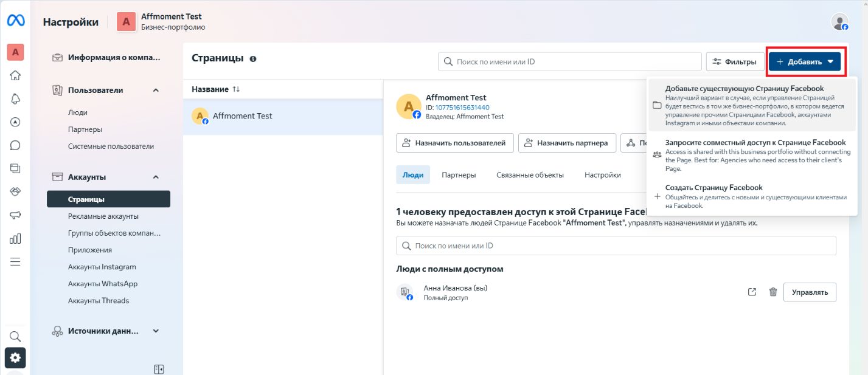Open notifications bell in sidebar
Screen dimensions: 868x375
click(x=15, y=98)
